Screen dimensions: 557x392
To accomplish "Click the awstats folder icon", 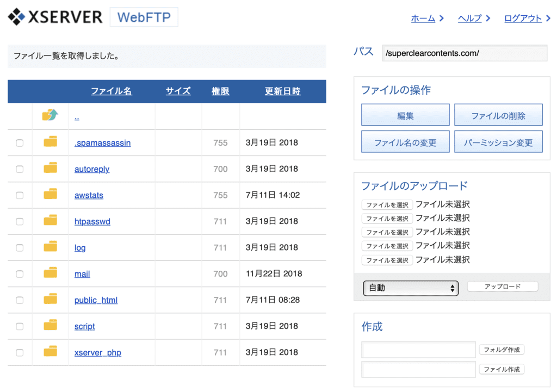I will (50, 195).
